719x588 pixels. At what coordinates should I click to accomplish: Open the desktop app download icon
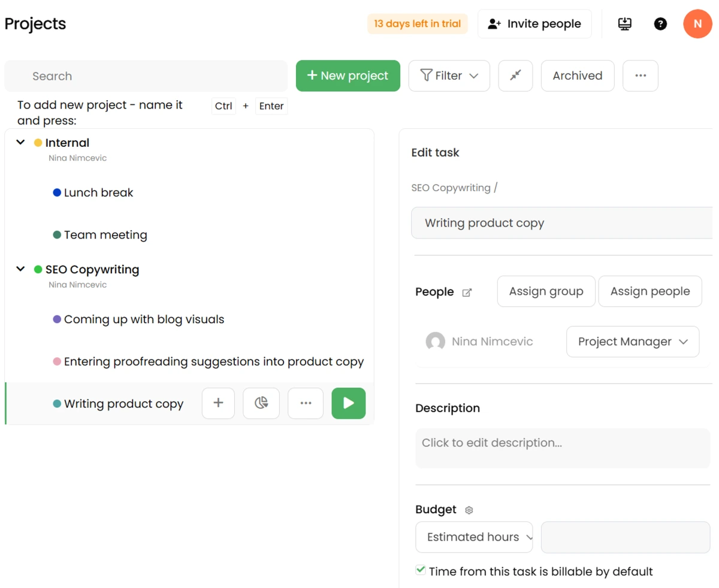tap(625, 24)
